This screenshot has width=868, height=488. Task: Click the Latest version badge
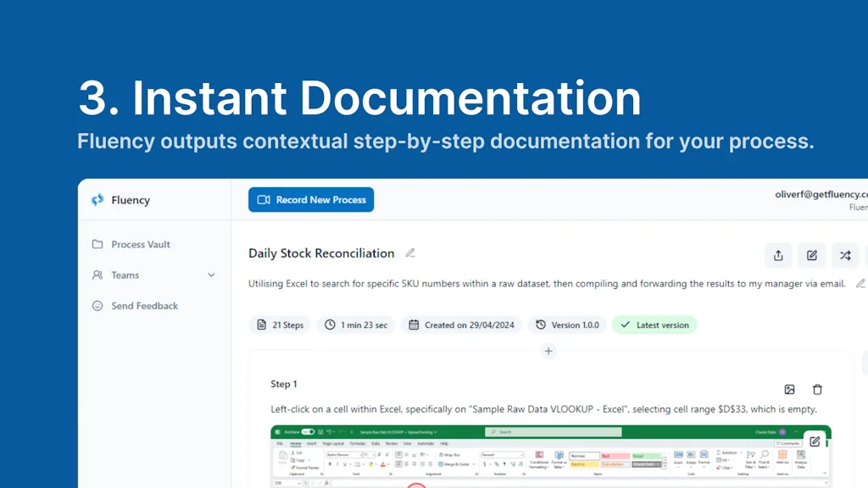click(654, 324)
